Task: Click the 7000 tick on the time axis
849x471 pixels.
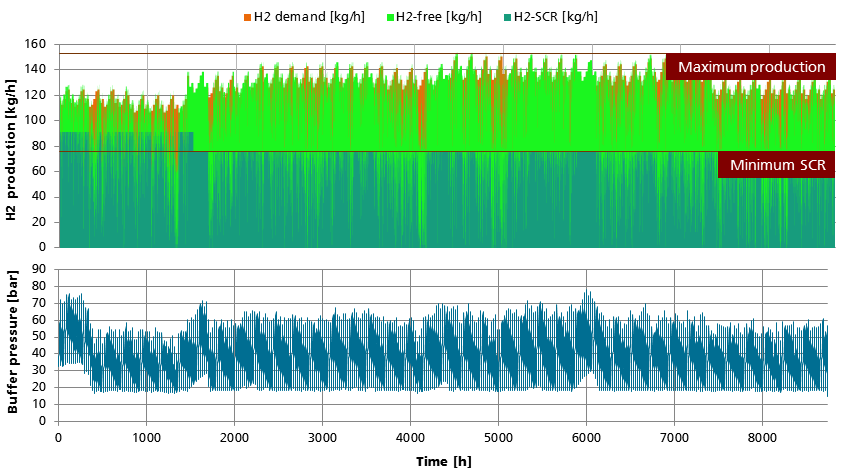Action: coord(674,437)
